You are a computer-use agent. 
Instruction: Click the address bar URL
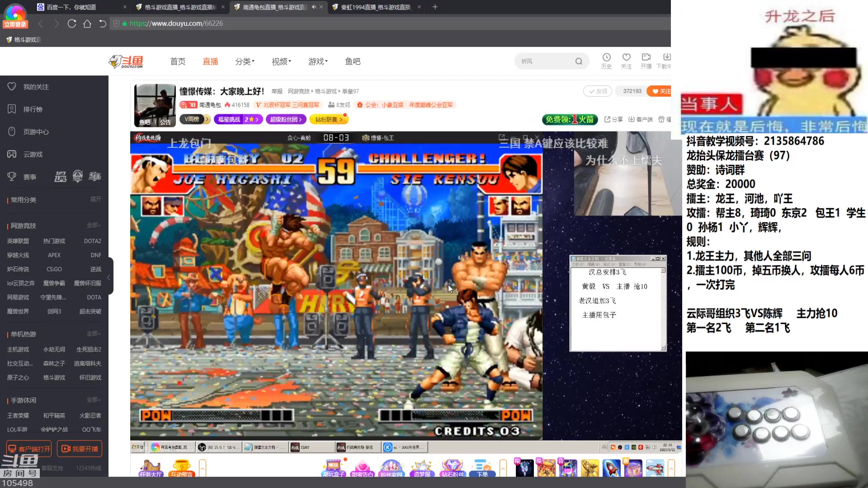point(176,23)
